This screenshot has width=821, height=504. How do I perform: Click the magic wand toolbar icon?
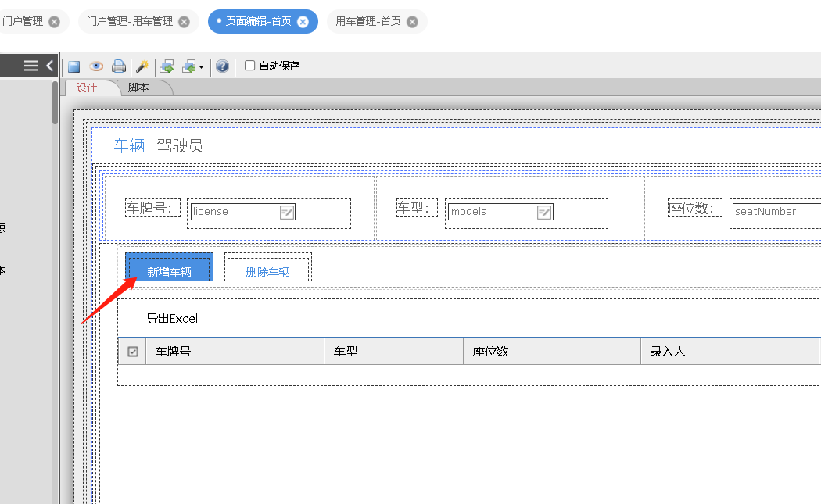tap(142, 66)
